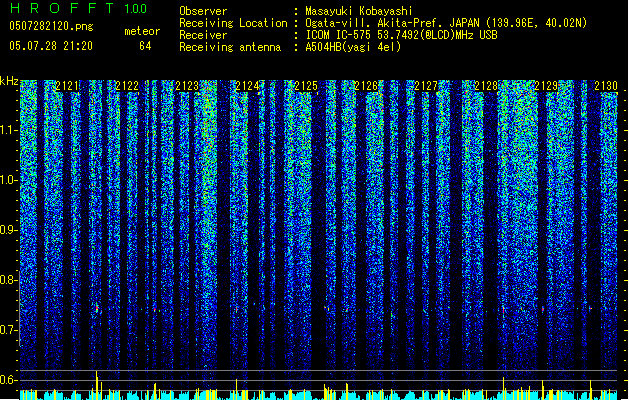Click the 2126 time marker
This screenshot has height=400, width=629.
coord(366,86)
